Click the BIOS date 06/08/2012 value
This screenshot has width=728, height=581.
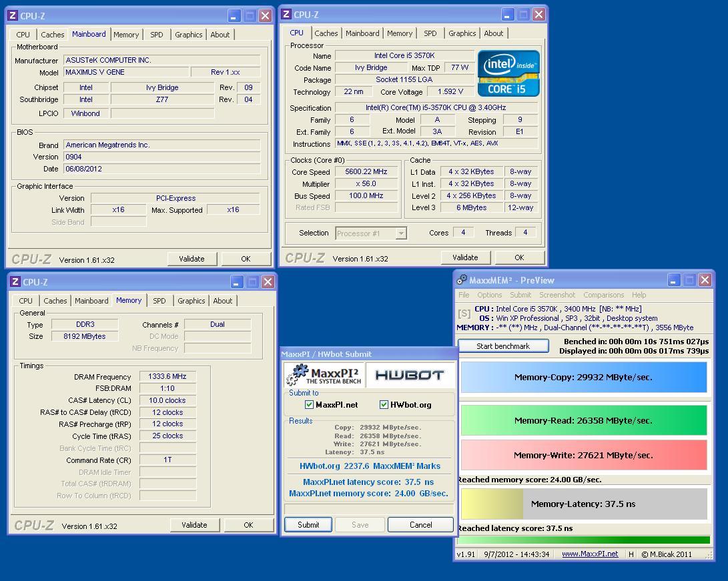(161, 169)
